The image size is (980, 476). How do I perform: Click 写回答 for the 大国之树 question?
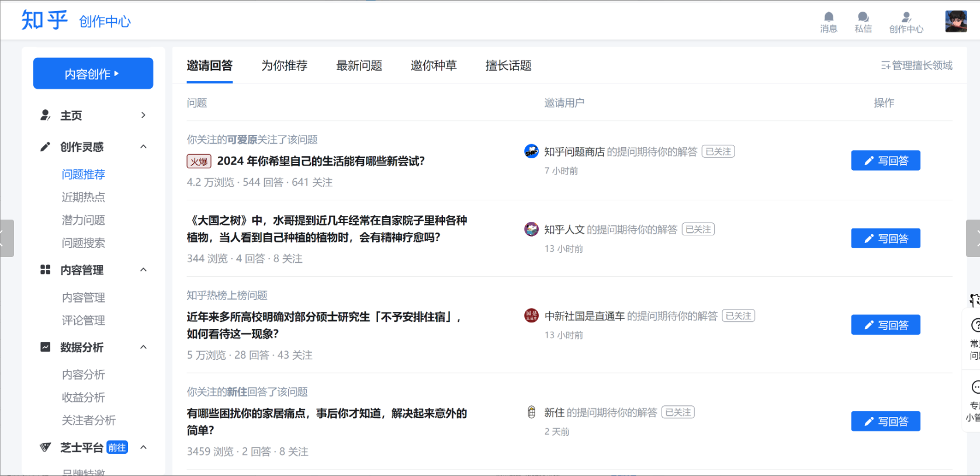click(885, 238)
